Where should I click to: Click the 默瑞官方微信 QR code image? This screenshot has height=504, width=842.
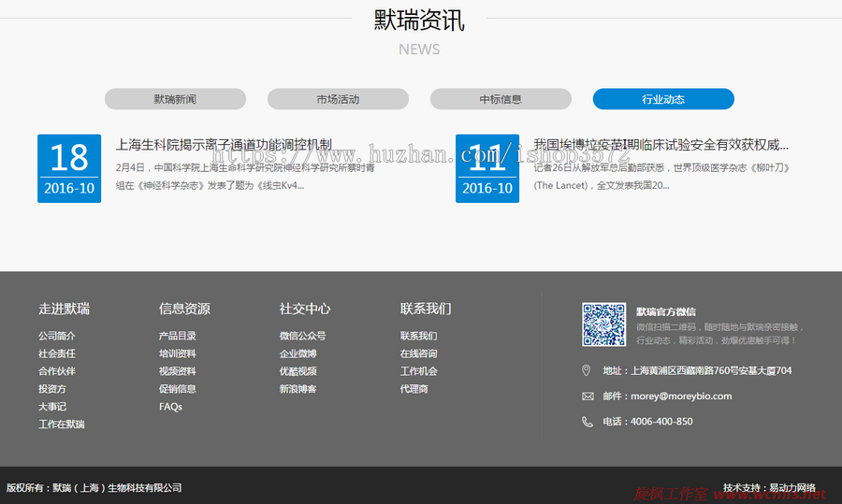tap(603, 324)
